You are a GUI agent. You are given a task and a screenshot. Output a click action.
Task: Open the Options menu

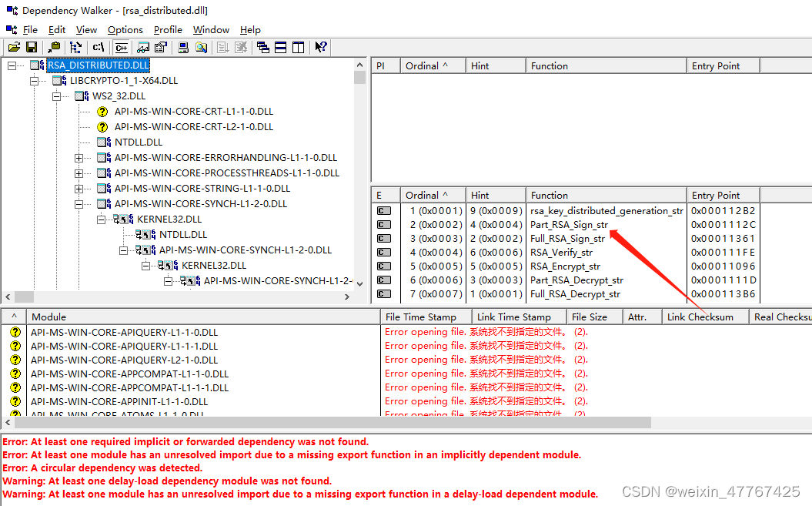pos(125,29)
